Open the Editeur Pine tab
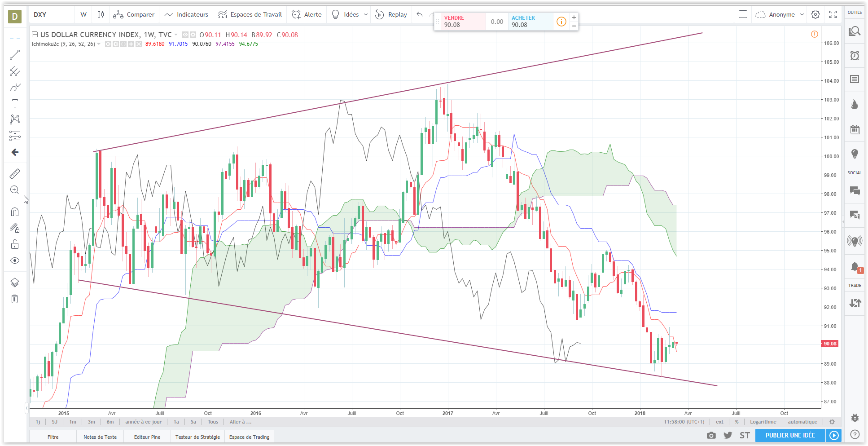This screenshot has height=446, width=868. pos(147,437)
